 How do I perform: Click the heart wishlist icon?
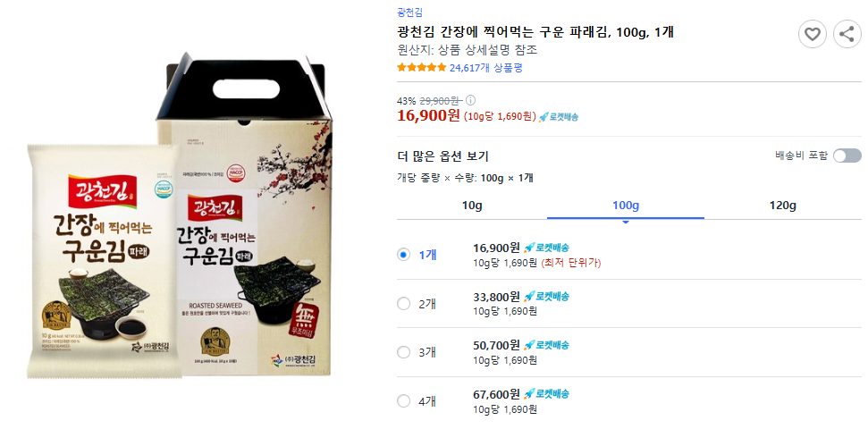coord(812,35)
